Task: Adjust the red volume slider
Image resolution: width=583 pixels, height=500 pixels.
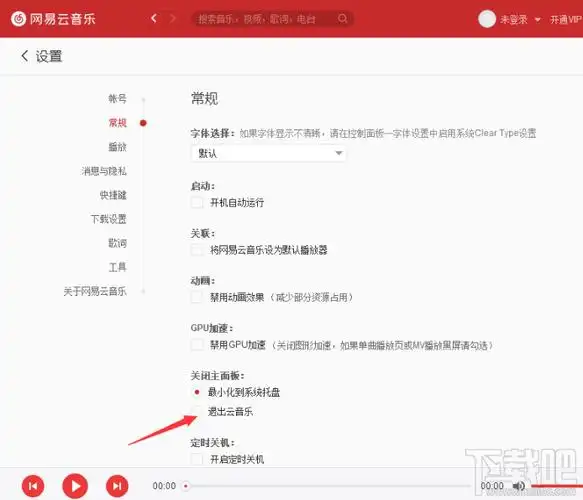Action: point(557,486)
